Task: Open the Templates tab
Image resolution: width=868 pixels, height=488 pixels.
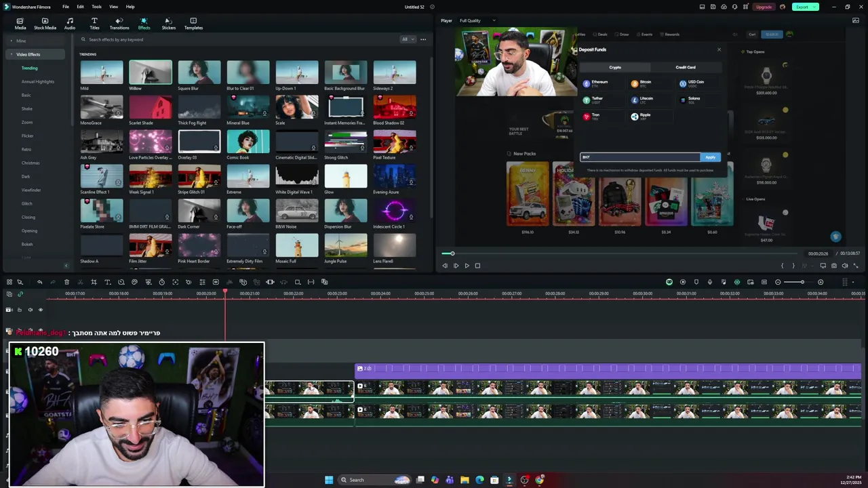Action: click(193, 24)
